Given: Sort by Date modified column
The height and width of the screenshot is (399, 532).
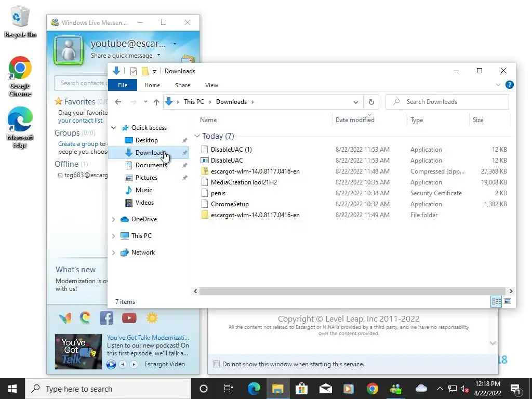Looking at the screenshot, I should click(355, 120).
